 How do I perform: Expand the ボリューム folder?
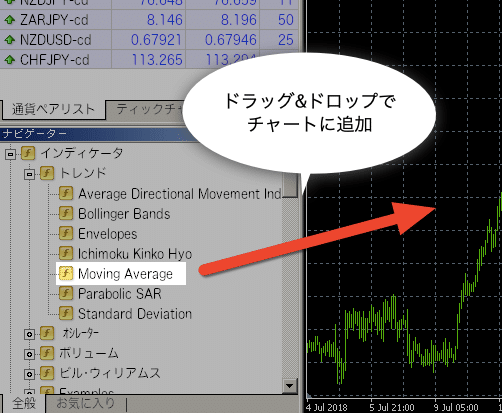(x=30, y=354)
